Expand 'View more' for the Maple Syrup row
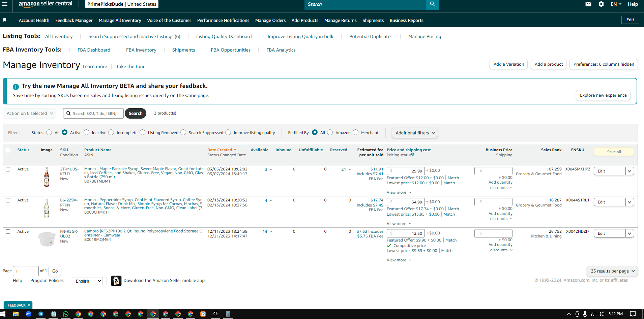This screenshot has width=644, height=319. tap(399, 192)
